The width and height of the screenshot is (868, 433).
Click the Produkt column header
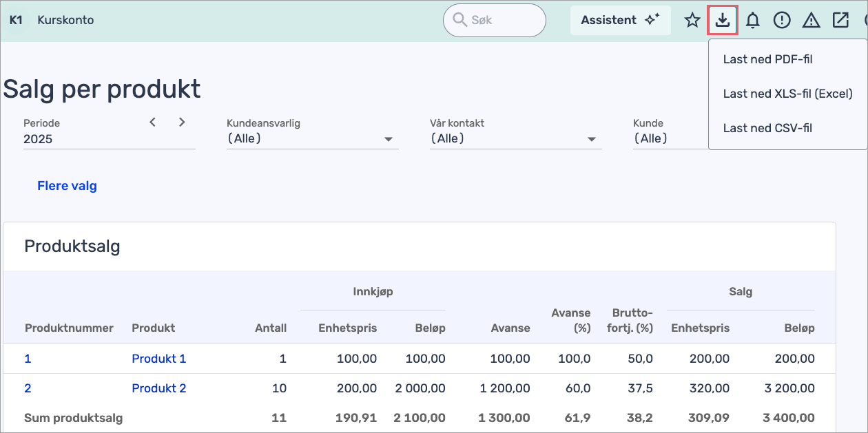pos(153,328)
